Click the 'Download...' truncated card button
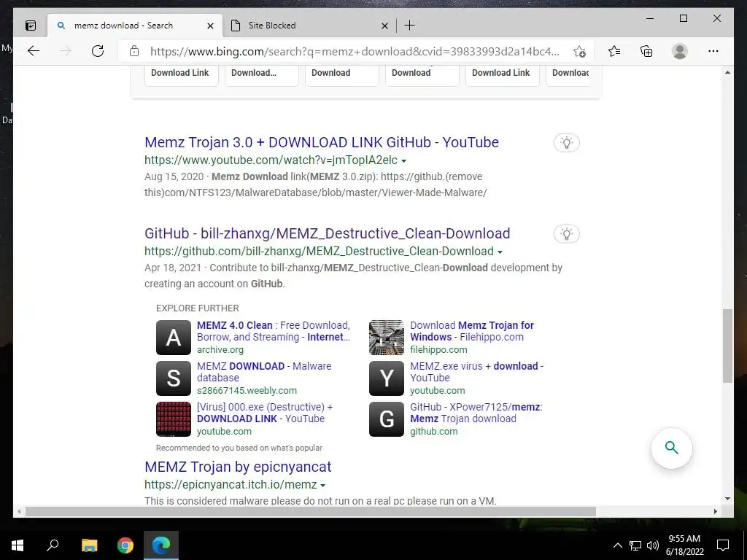Image resolution: width=747 pixels, height=560 pixels. point(262,75)
